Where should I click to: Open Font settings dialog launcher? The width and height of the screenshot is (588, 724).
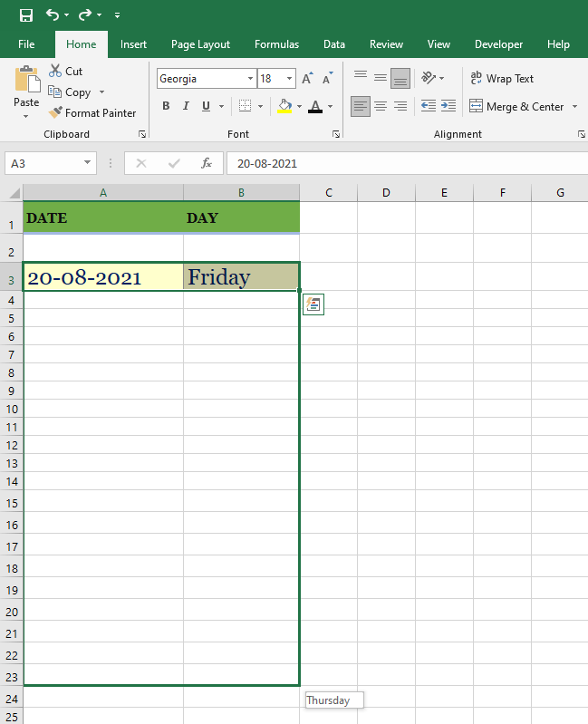click(336, 134)
